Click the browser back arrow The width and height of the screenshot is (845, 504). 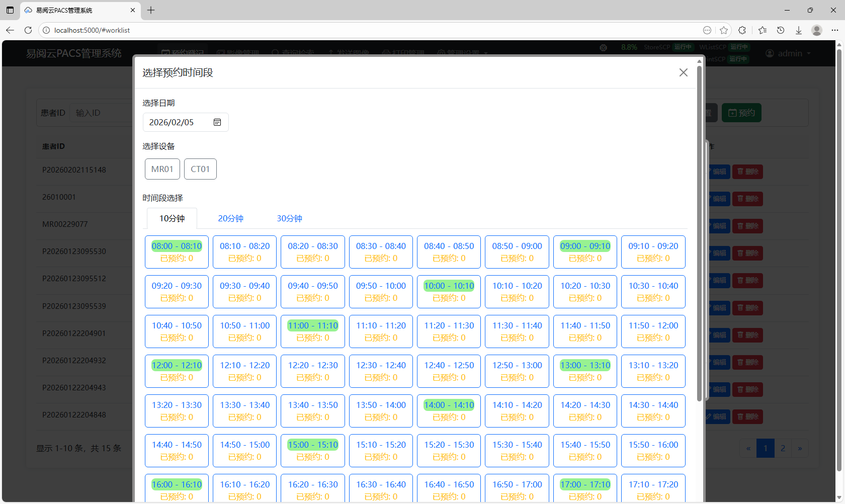coord(10,30)
